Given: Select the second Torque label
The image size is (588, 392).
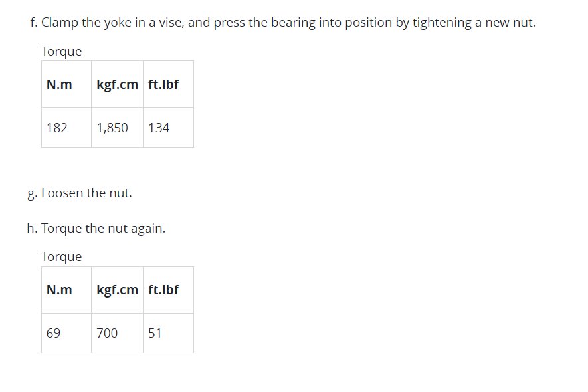Looking at the screenshot, I should click(61, 256).
